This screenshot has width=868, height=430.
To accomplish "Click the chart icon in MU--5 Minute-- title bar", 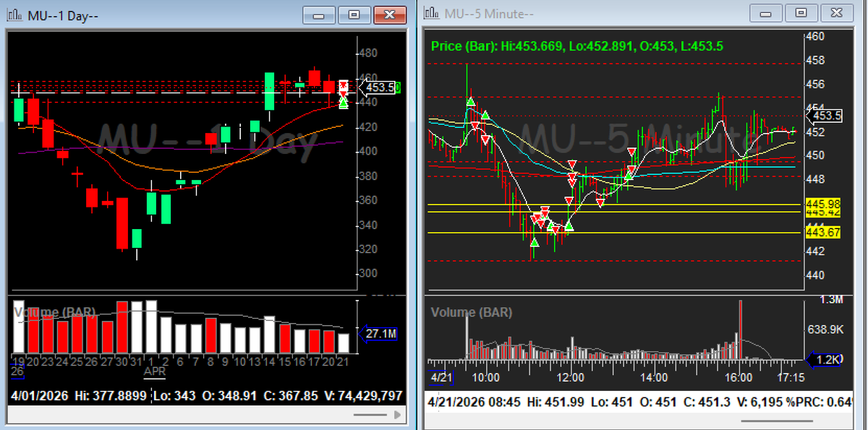I will pos(432,13).
